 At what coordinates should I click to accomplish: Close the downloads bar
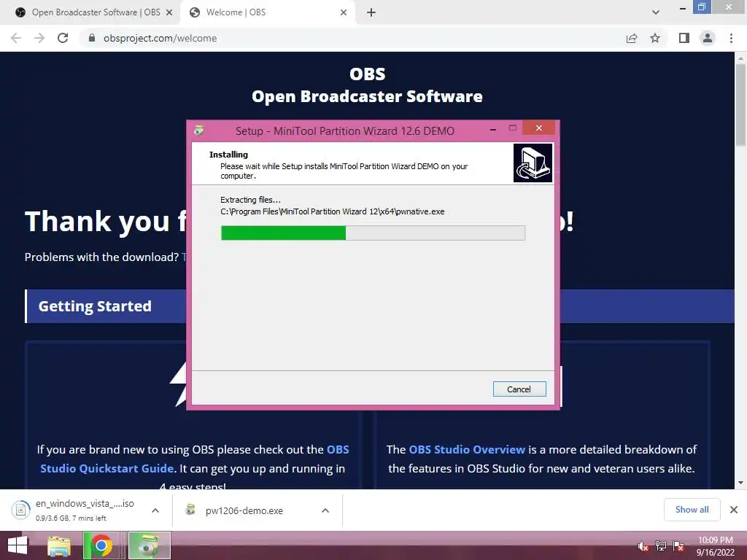point(734,510)
